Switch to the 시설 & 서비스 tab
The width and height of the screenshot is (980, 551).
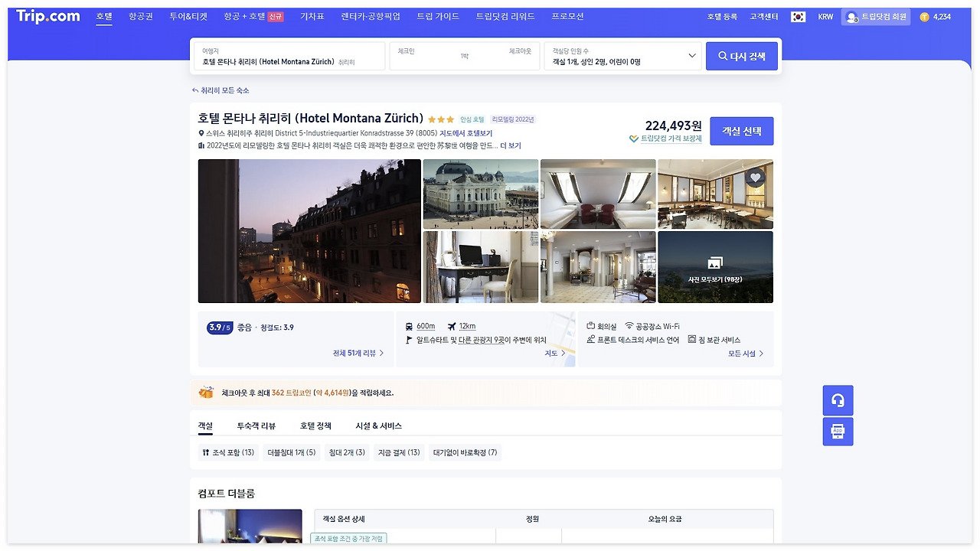[x=378, y=425]
